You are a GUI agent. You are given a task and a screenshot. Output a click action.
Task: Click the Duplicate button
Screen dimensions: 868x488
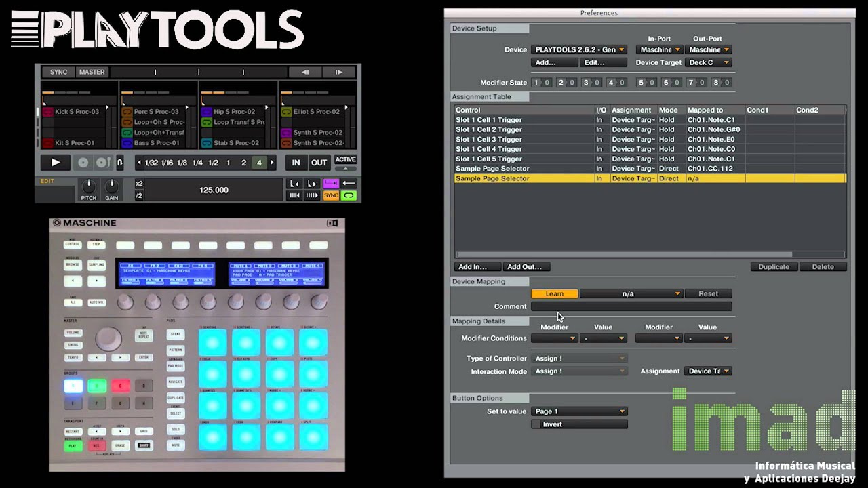774,267
